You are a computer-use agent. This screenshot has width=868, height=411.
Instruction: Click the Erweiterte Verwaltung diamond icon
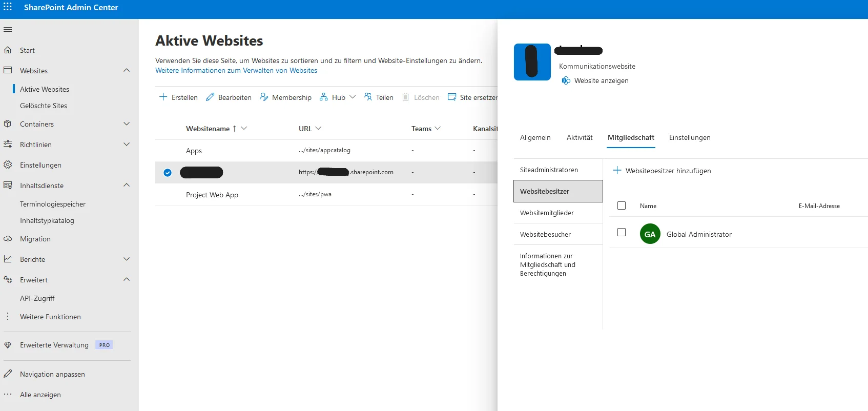pos(8,345)
